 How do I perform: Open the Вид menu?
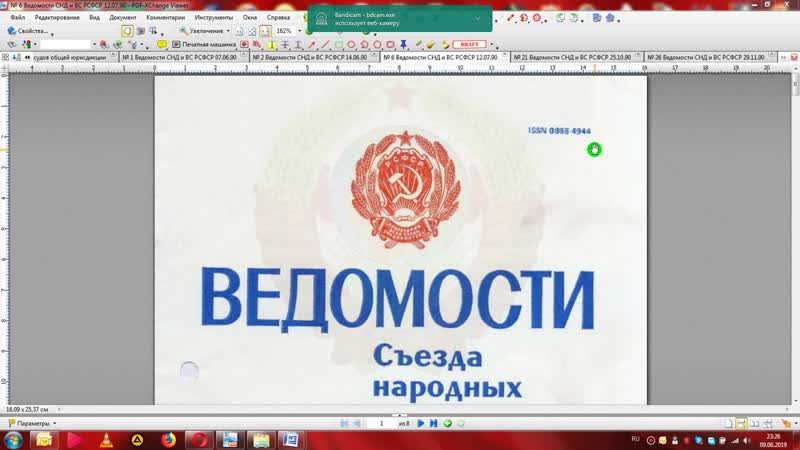click(94, 17)
